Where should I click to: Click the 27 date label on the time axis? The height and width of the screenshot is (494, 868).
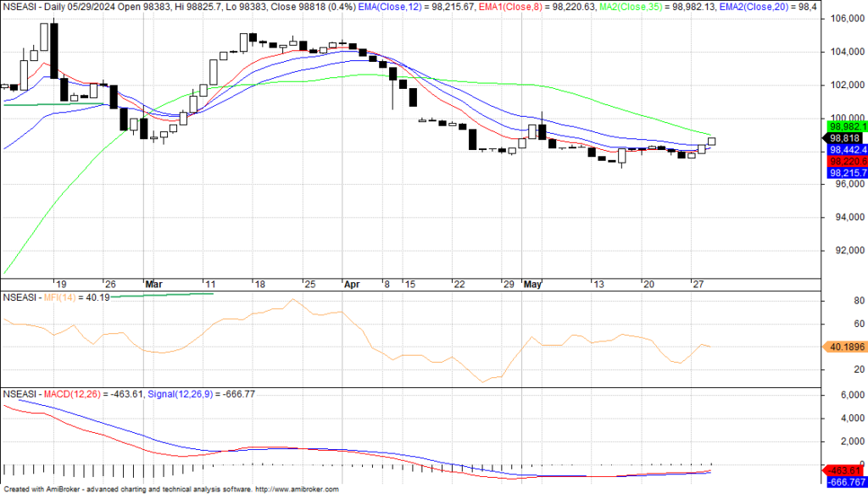[696, 284]
